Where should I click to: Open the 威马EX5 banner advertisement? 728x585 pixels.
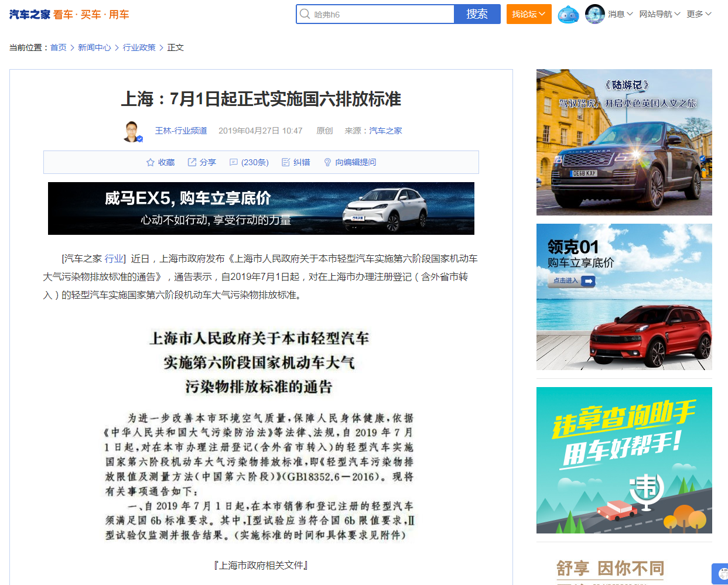(x=261, y=208)
